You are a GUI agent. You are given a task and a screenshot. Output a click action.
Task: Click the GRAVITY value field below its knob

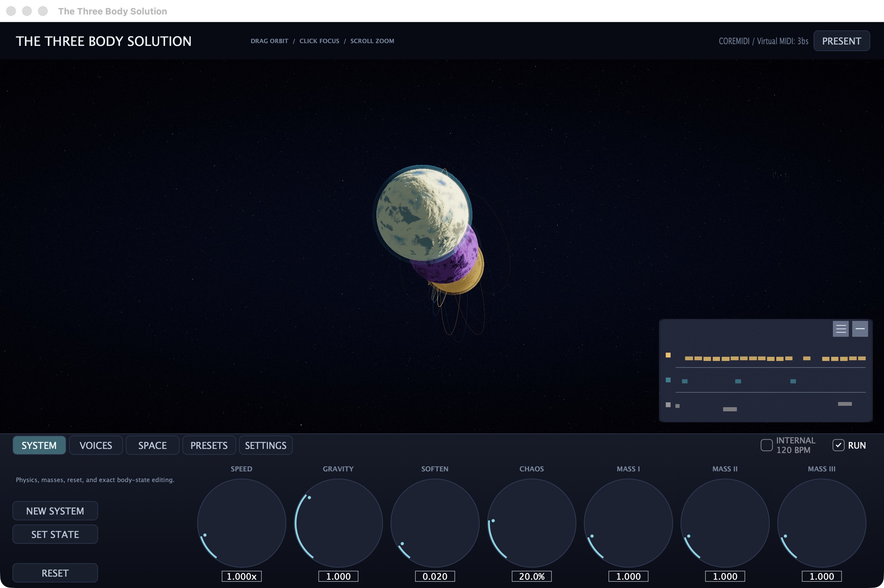point(338,576)
